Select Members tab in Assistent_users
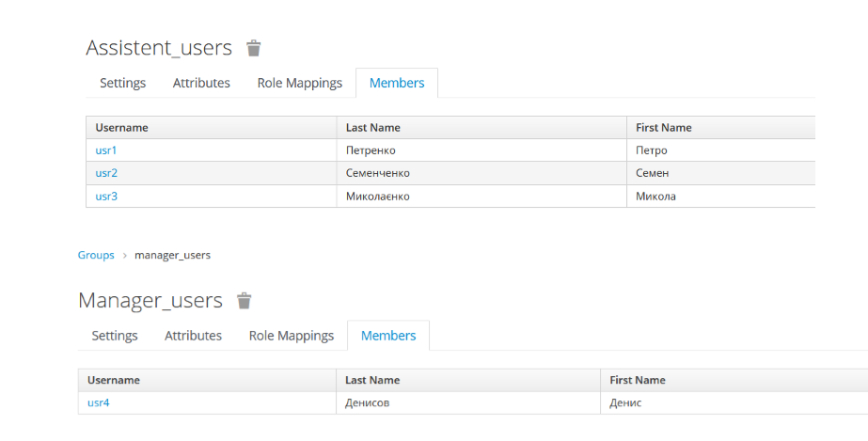868x441 pixels. pos(397,83)
